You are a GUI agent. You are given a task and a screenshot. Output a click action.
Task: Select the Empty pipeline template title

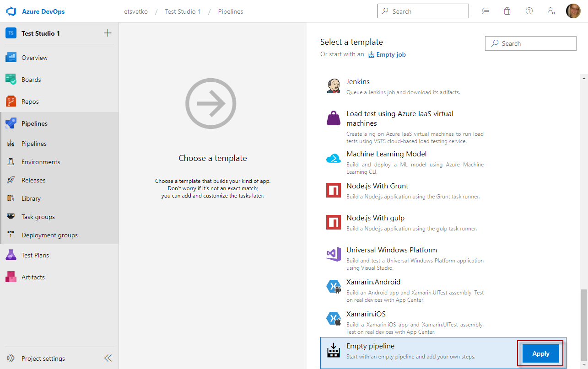(x=370, y=346)
